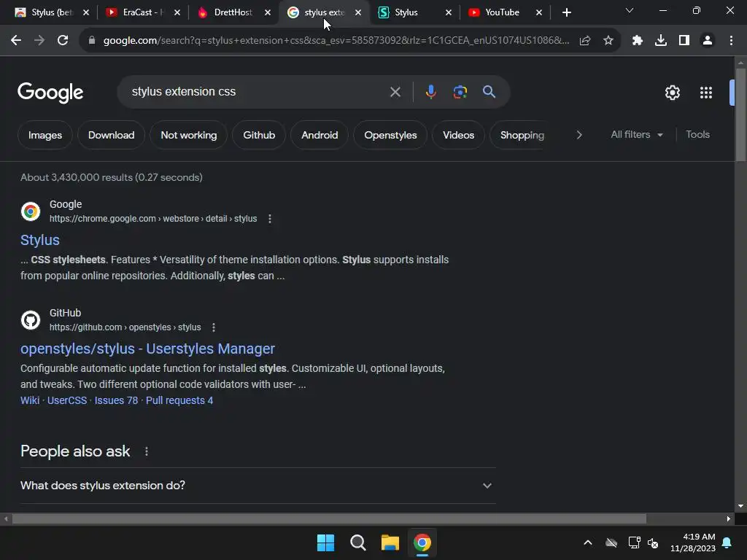This screenshot has width=747, height=560.
Task: Toggle the Chrome side panel
Action: pos(684,41)
